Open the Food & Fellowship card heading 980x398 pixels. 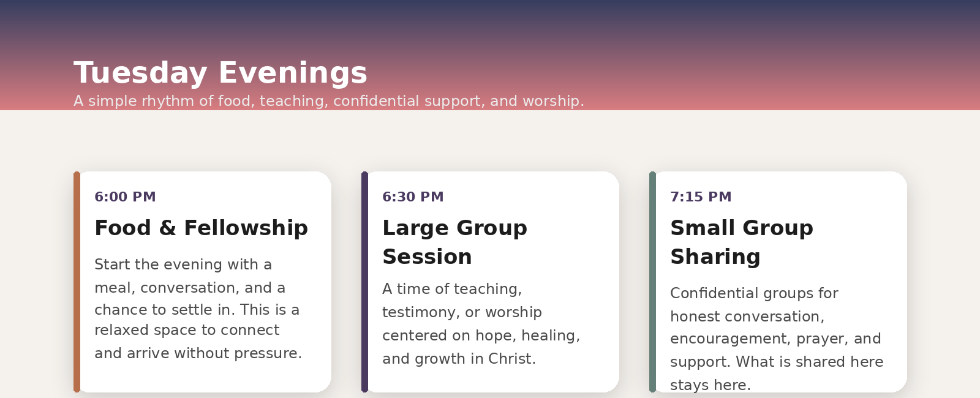(201, 228)
